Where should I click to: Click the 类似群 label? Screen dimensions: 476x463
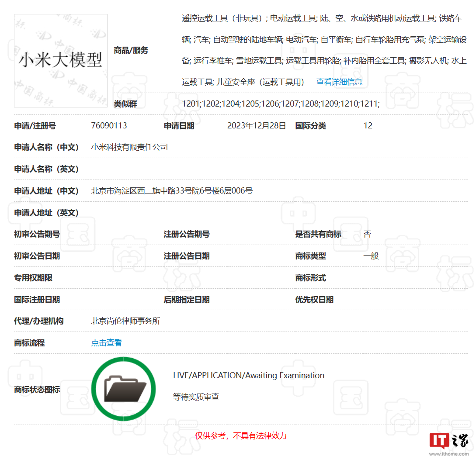coord(125,104)
